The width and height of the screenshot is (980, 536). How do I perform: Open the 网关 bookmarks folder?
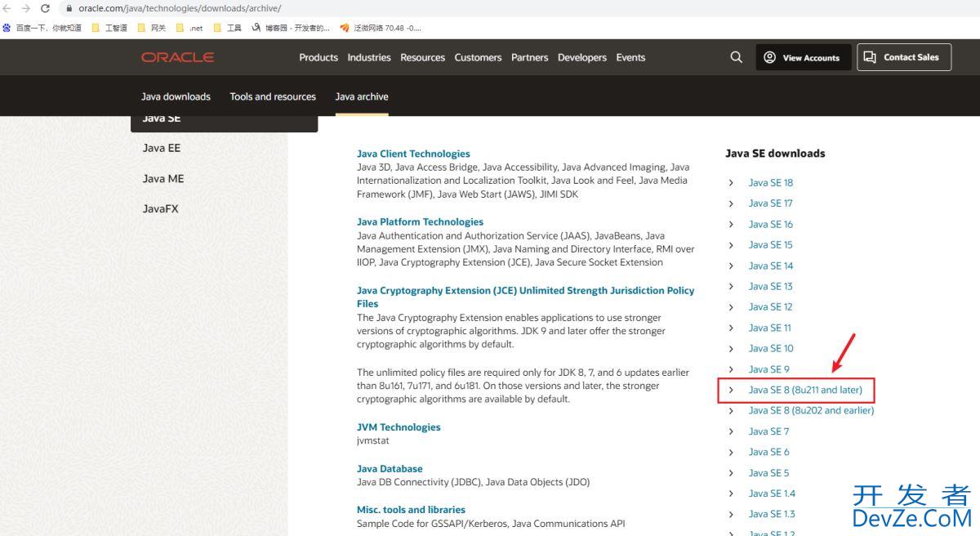pos(152,28)
